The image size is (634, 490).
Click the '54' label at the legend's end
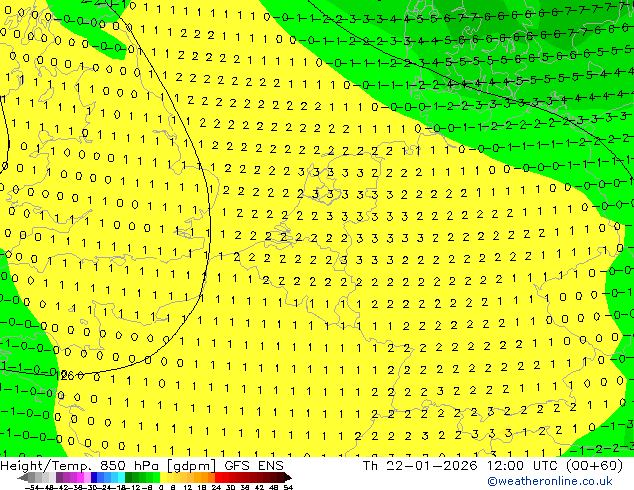288,488
